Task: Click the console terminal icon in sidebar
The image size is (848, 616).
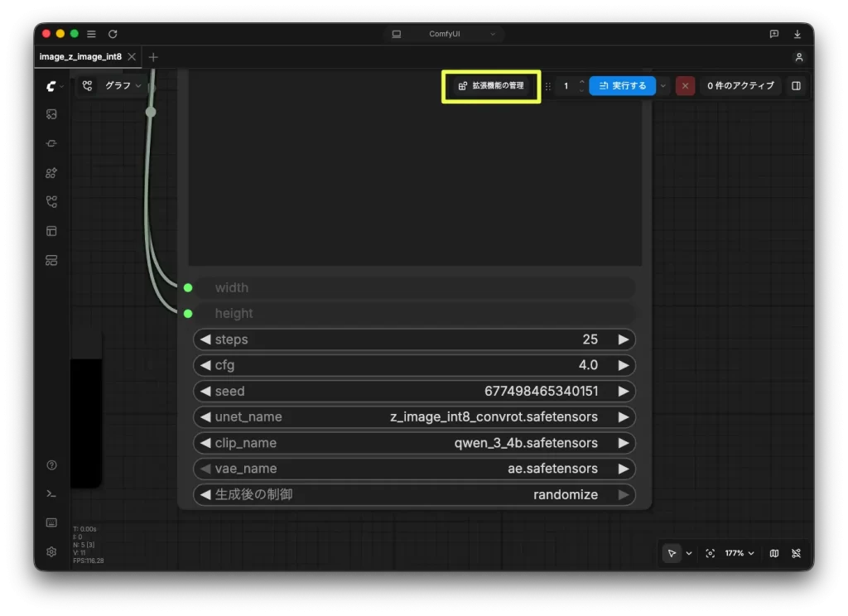Action: (x=51, y=493)
